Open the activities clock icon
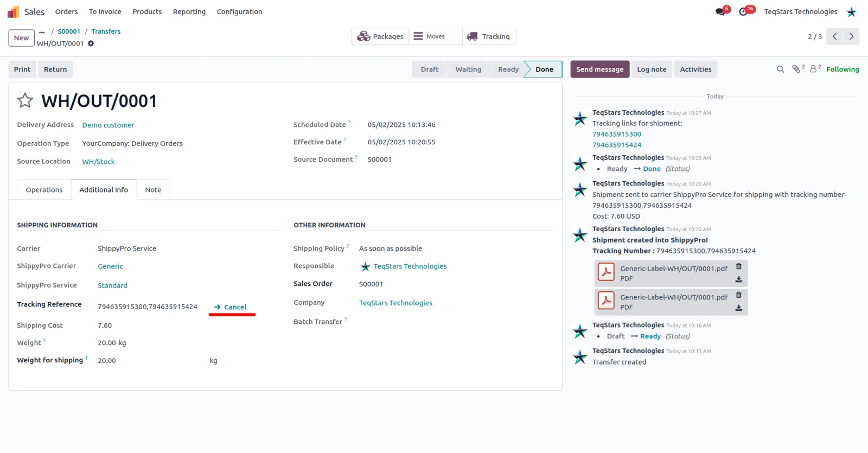Viewport: 868px width, 453px height. click(x=743, y=11)
